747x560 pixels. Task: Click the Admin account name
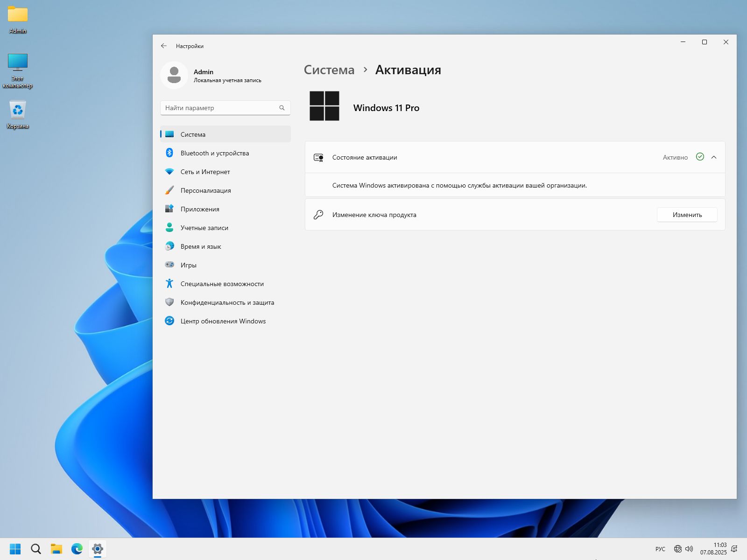pos(204,72)
